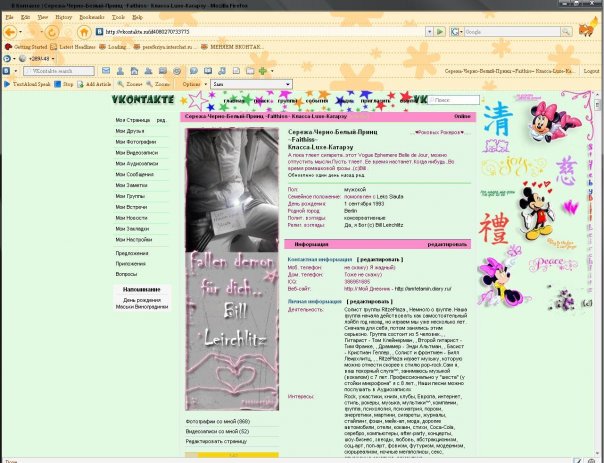Open Мои Настройки in the sidebar
Screen dimensions: 604x463
pos(134,239)
